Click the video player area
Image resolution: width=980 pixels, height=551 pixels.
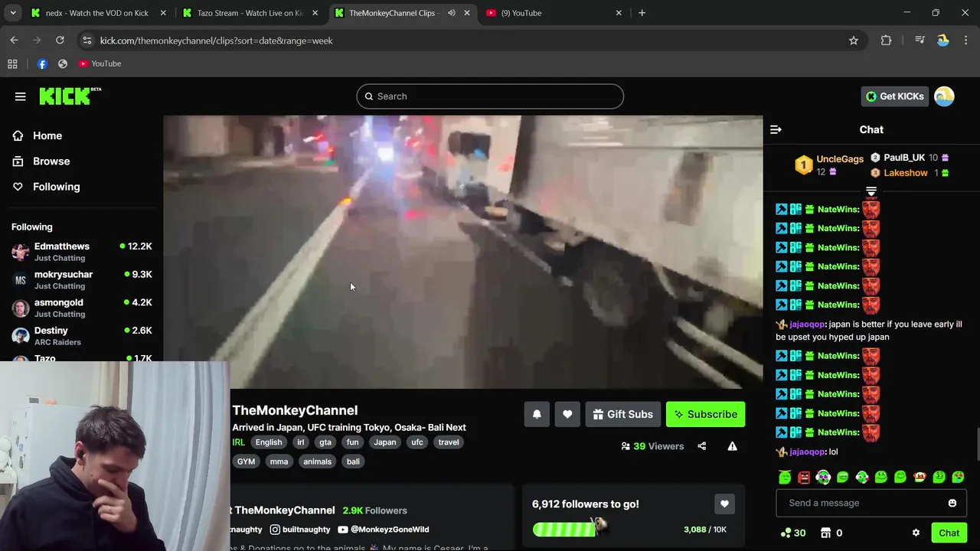tap(463, 253)
